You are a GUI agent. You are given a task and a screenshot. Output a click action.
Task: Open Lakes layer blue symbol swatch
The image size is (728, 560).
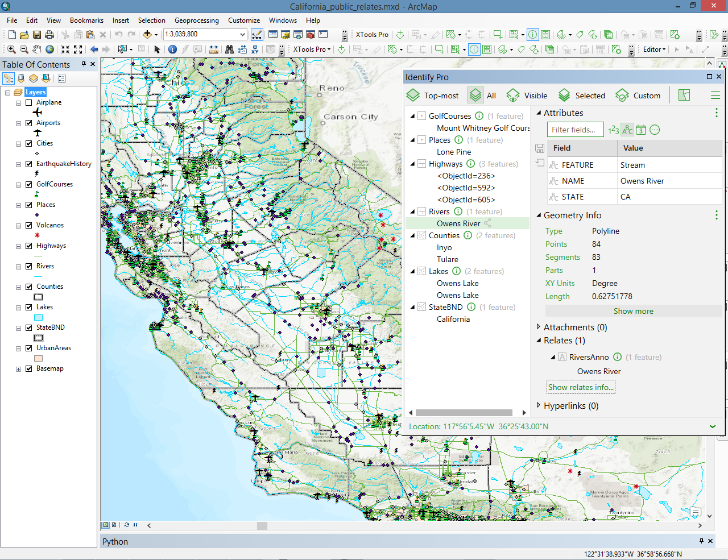coord(38,317)
